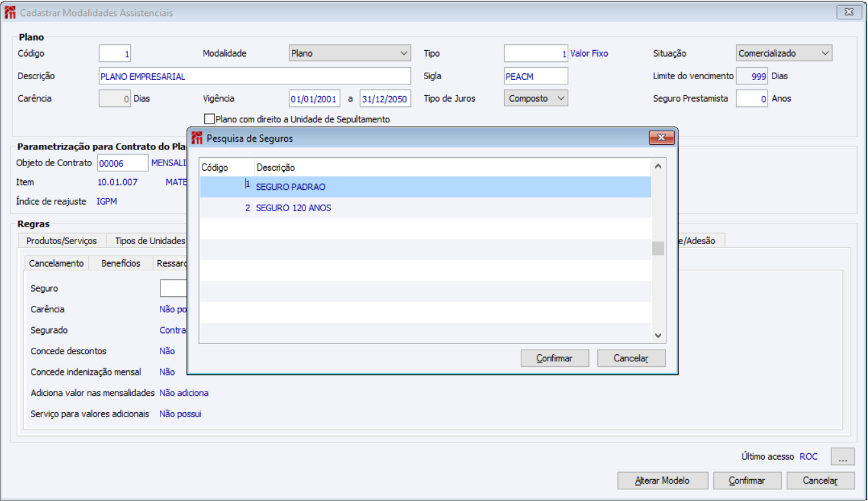This screenshot has height=501, width=868.
Task: Switch to the Produtos/Serviços tab
Action: pos(62,240)
